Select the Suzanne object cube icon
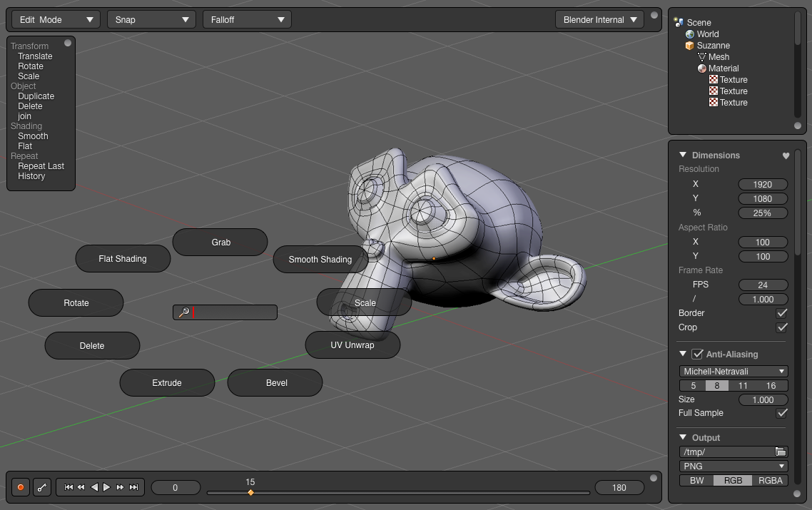 [x=689, y=45]
